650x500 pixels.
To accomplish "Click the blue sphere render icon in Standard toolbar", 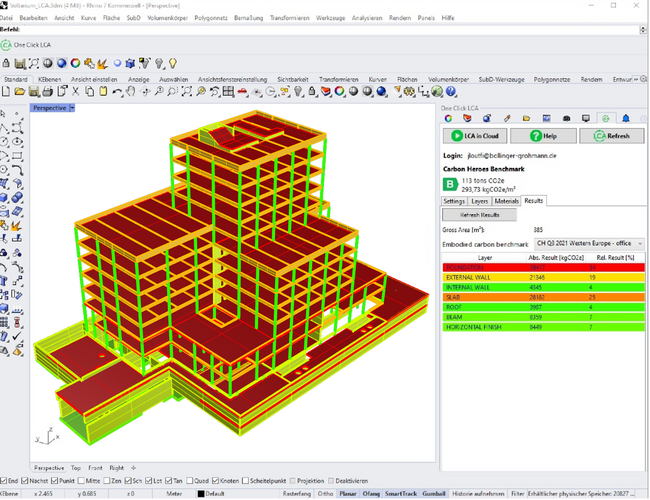I will point(381,92).
